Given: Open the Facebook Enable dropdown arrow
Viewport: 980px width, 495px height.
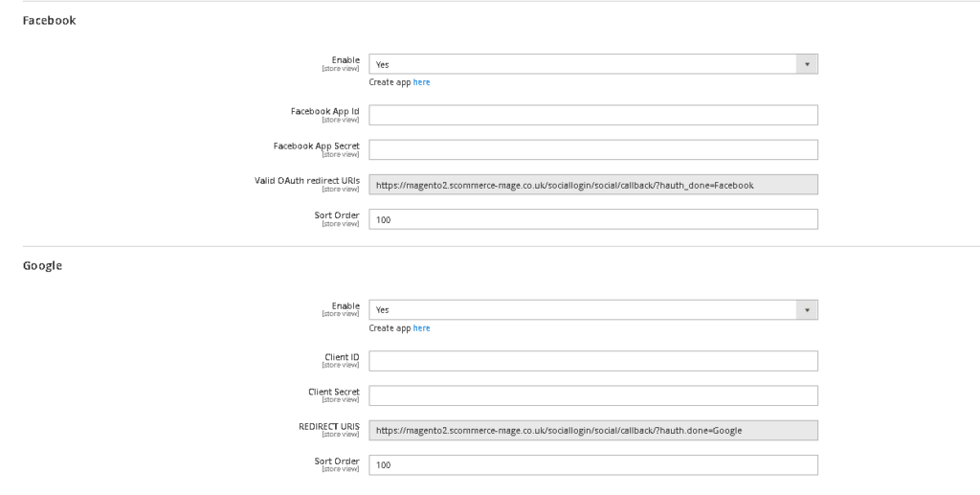Looking at the screenshot, I should (807, 64).
